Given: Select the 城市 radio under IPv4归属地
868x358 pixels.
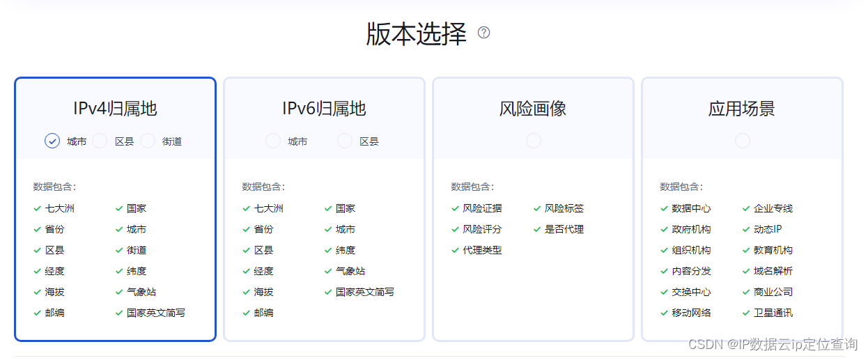Looking at the screenshot, I should pyautogui.click(x=52, y=141).
